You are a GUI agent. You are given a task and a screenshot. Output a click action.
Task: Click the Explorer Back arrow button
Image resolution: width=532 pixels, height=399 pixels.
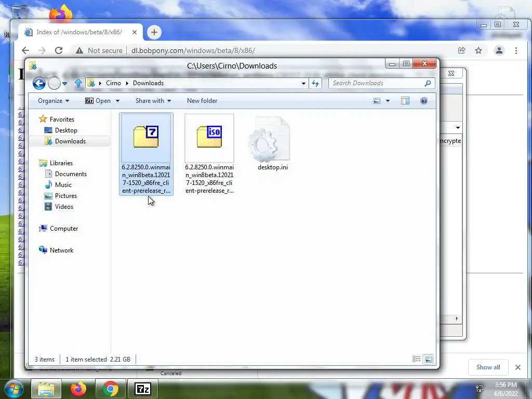pyautogui.click(x=39, y=83)
